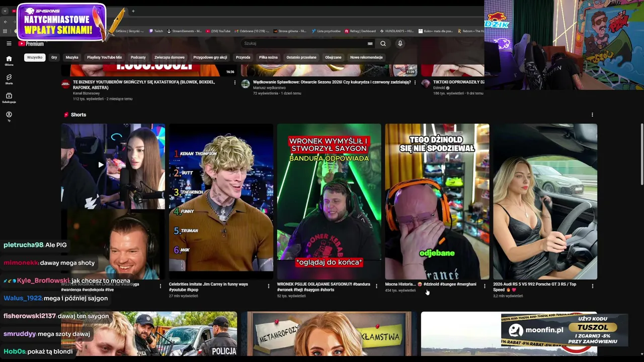The width and height of the screenshot is (644, 362).
Task: Click the magnifier search button
Action: pos(383,44)
